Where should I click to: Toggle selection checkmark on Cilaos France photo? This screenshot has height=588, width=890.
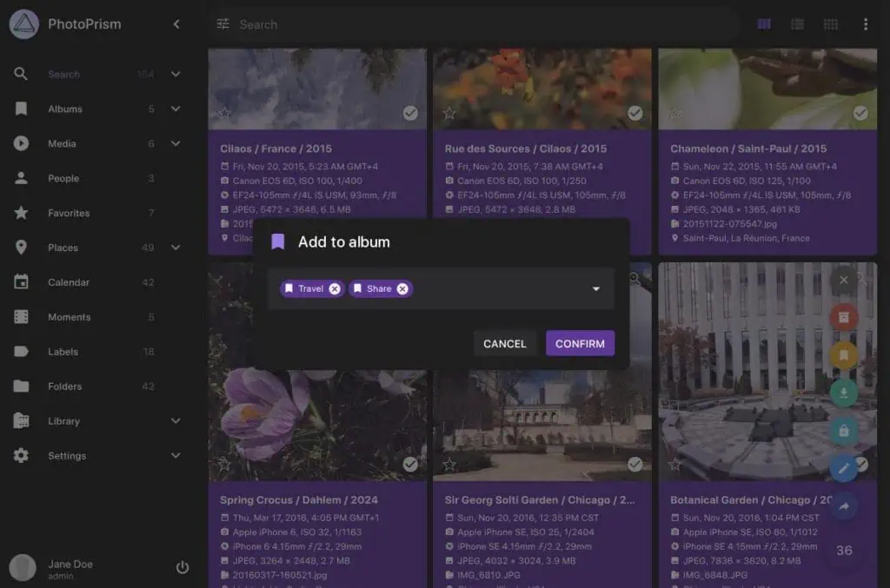coord(410,113)
